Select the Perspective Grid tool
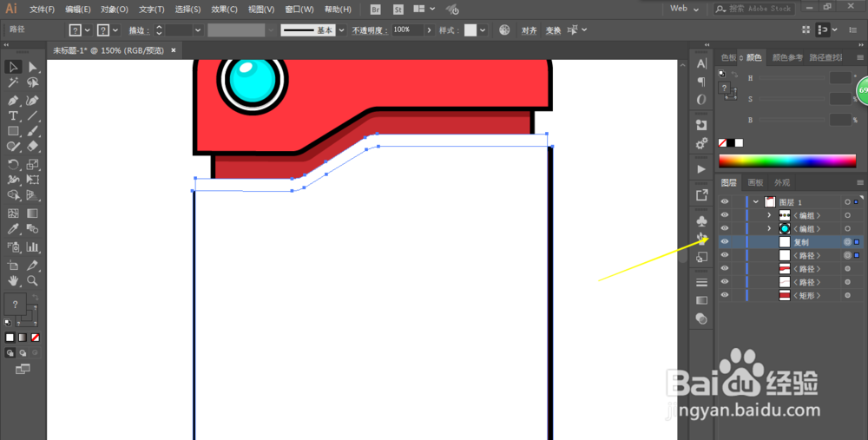The width and height of the screenshot is (868, 440). (x=33, y=194)
